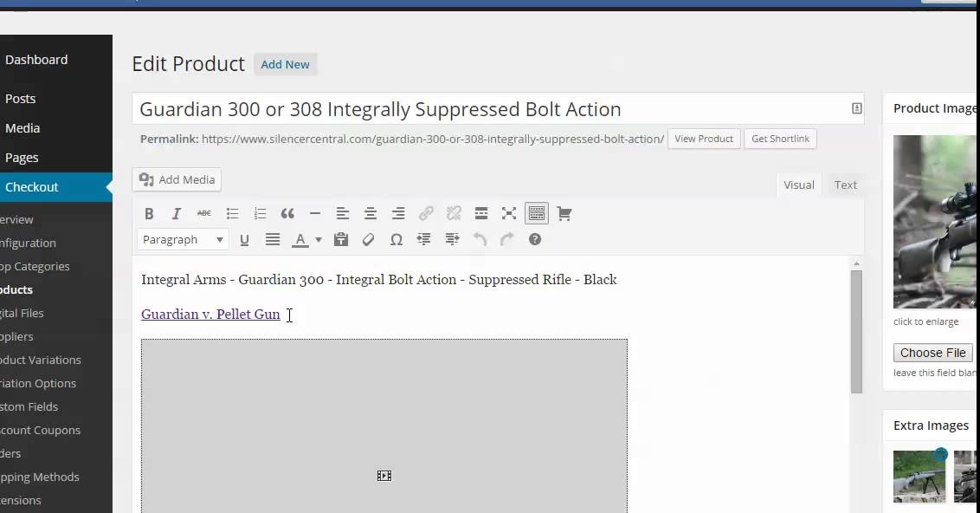Click the editor vertical scrollbar
Screen dimensions: 980x513
coord(856,332)
